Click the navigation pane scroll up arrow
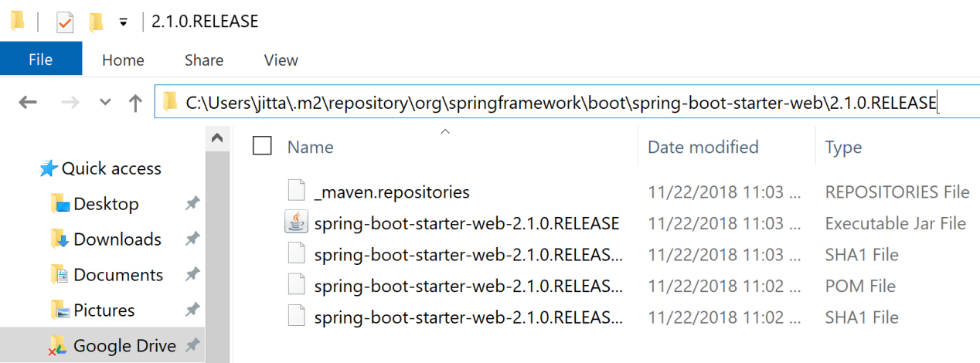980x363 pixels. pos(217,139)
